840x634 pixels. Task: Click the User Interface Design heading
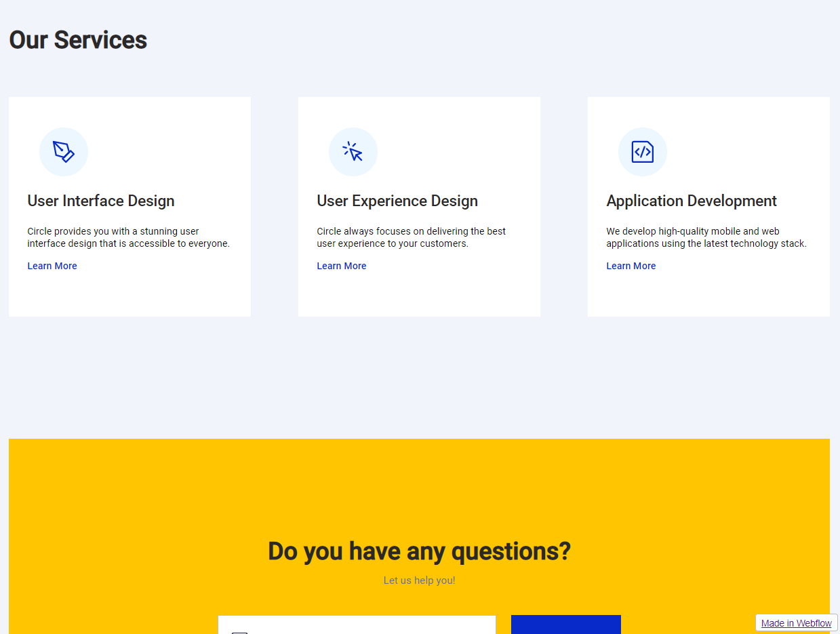pos(101,201)
